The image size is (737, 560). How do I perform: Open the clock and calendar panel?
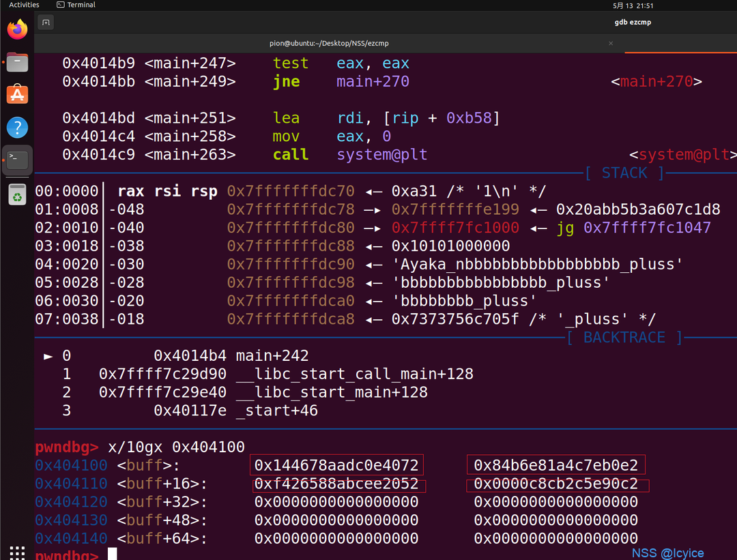[633, 5]
